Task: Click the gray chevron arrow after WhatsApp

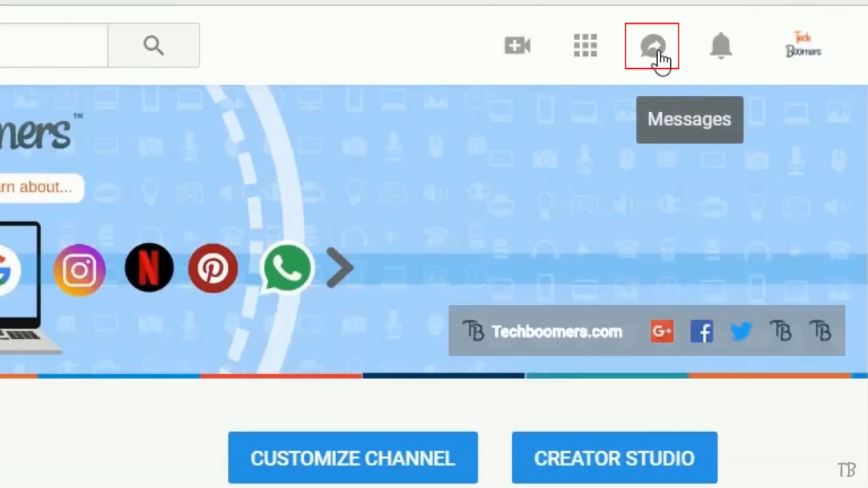Action: point(340,267)
